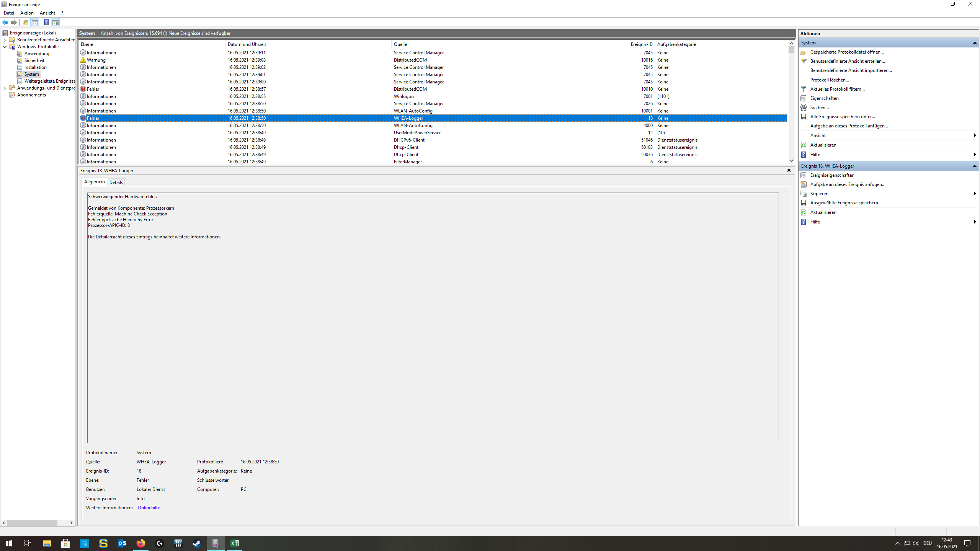980x551 pixels.
Task: Switch to the Details tab
Action: coord(116,183)
